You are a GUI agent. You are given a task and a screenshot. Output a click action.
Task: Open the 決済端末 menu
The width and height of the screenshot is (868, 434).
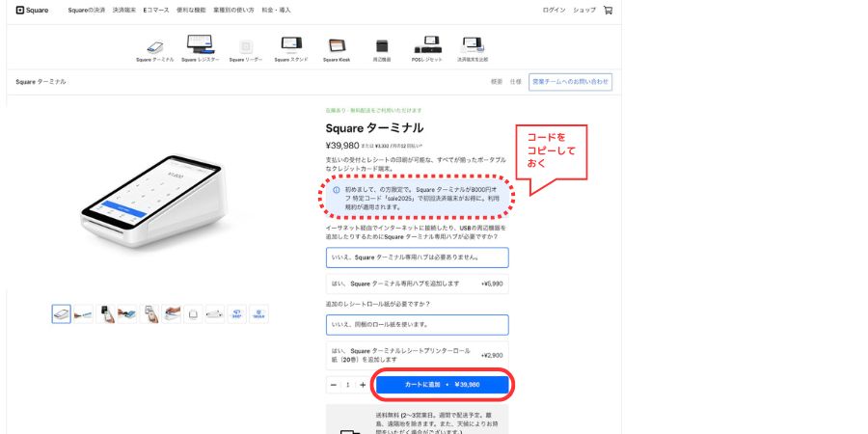(x=124, y=10)
